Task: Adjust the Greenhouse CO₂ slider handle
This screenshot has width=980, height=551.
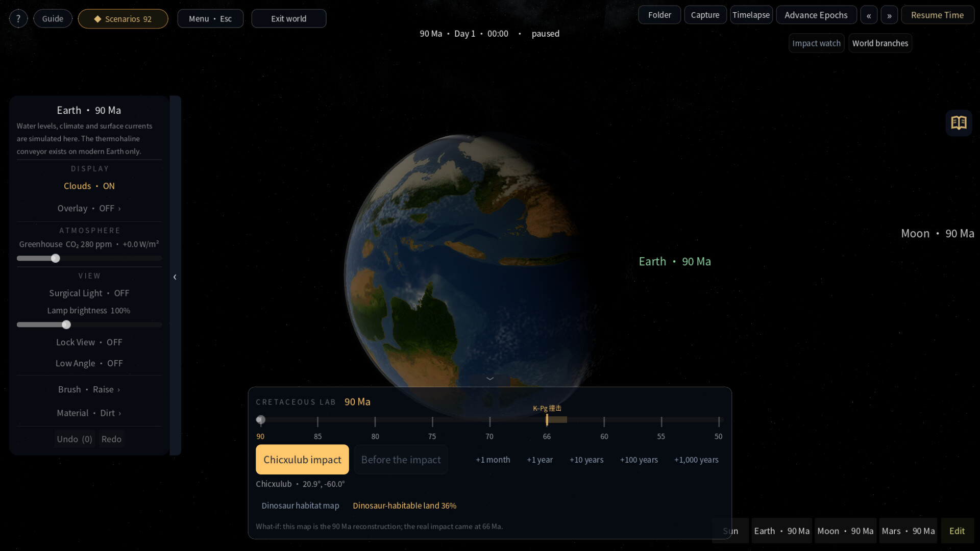Action: point(56,258)
